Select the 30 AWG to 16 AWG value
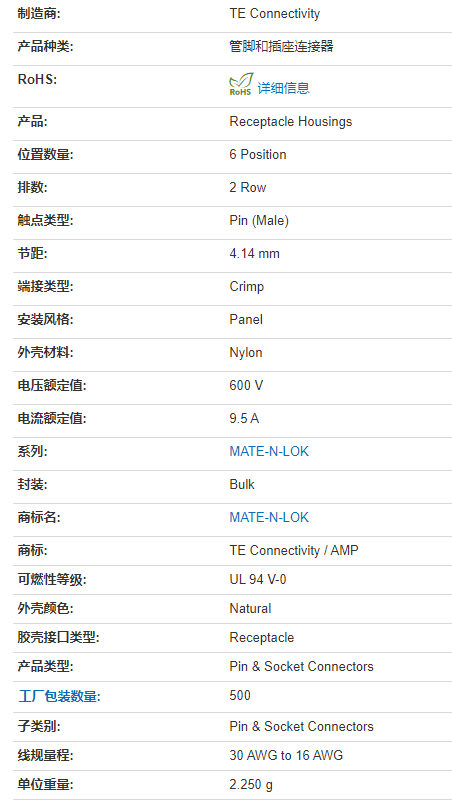Viewport: 452px width, 800px height. pos(286,756)
